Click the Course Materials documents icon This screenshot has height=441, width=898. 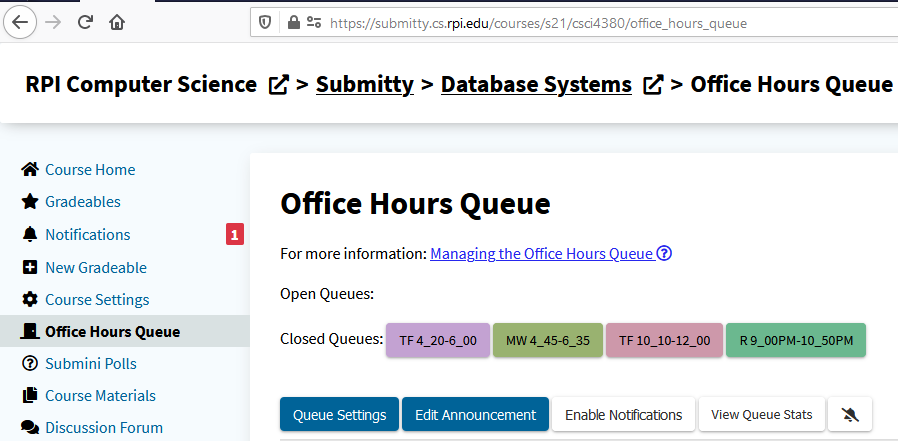29,395
